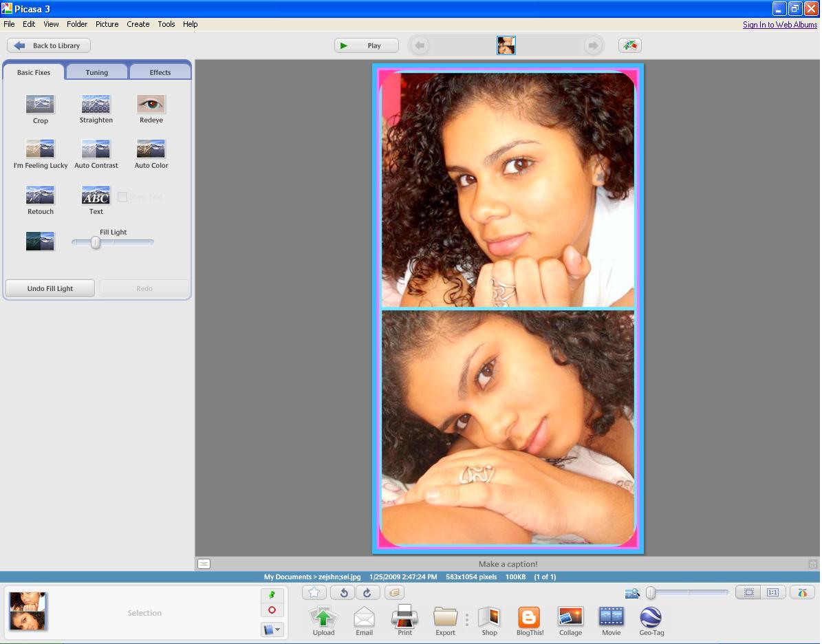Open the Edit menu
This screenshot has height=644, width=822.
[x=29, y=24]
